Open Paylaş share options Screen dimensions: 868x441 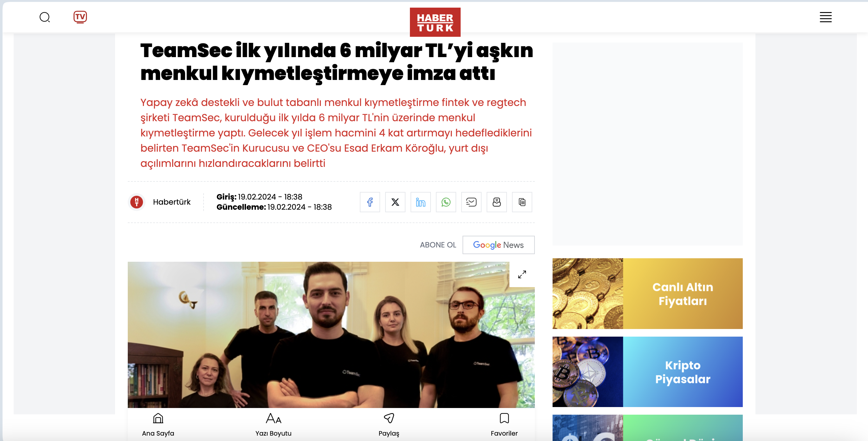389,424
